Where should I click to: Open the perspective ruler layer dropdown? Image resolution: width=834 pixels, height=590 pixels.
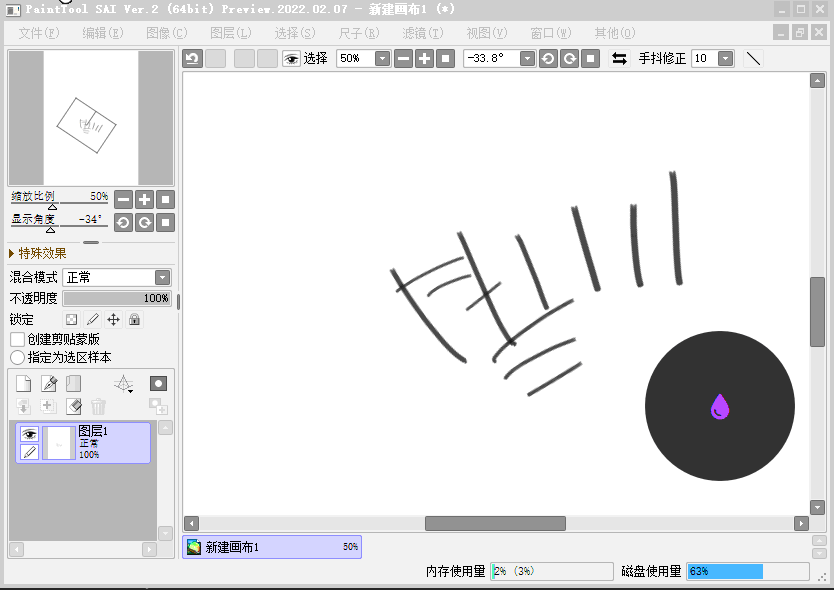[123, 384]
